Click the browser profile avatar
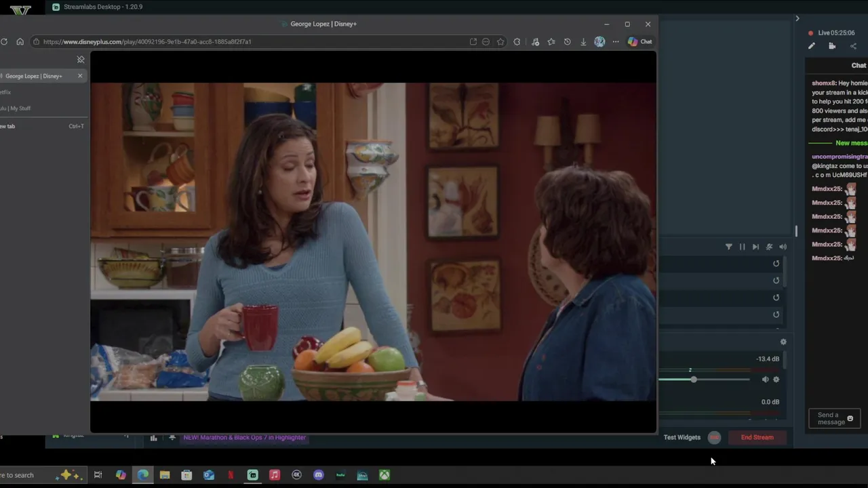The width and height of the screenshot is (868, 488). click(599, 41)
